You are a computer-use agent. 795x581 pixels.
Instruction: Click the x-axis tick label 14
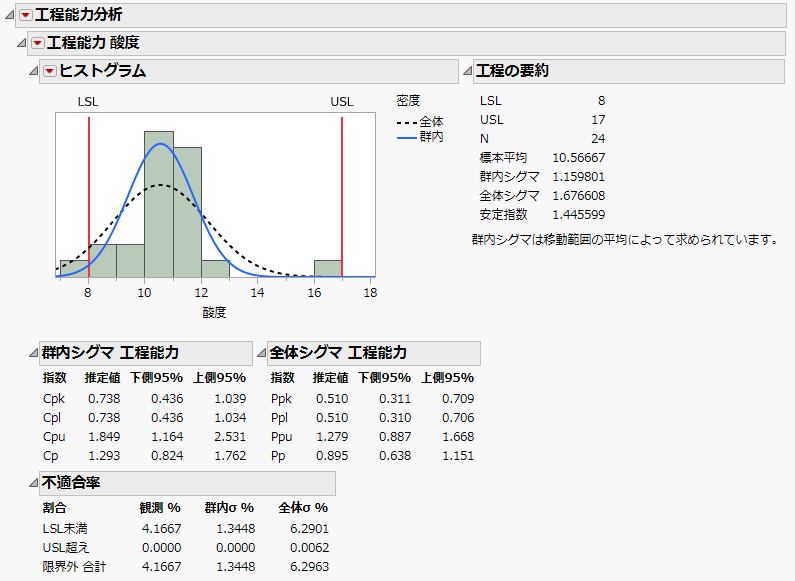point(258,293)
